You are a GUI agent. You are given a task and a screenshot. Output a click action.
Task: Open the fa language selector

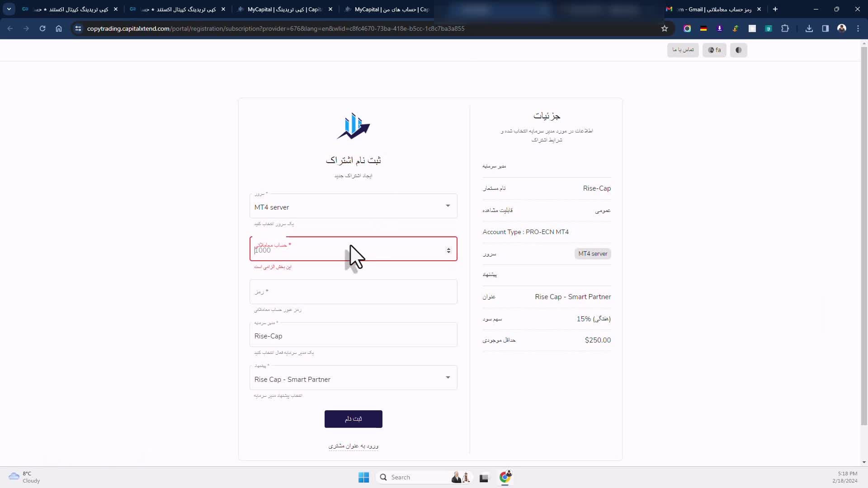[714, 50]
